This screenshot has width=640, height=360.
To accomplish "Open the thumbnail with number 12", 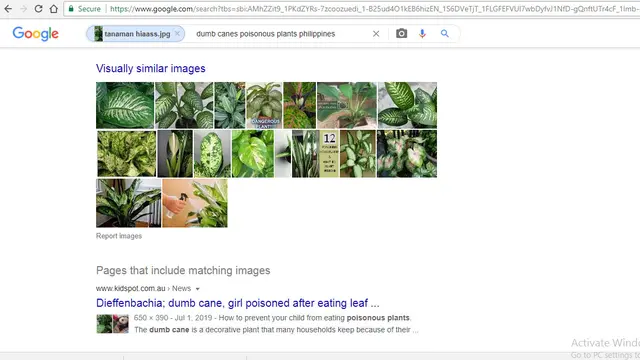I will (x=329, y=154).
